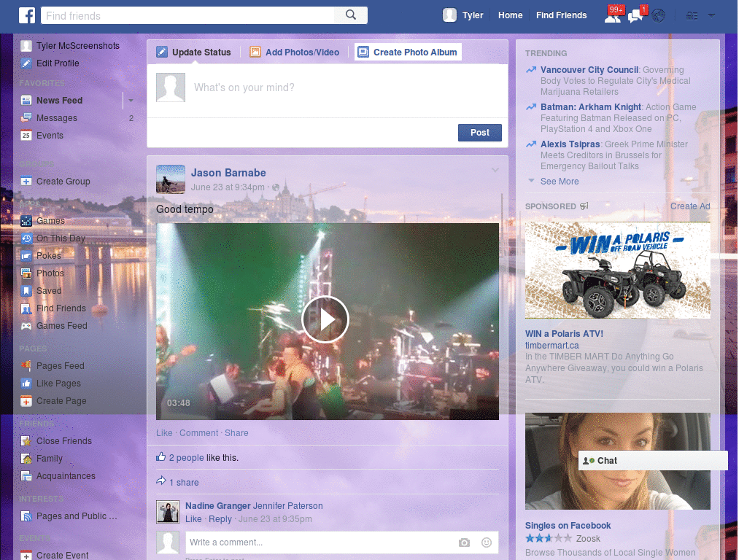Select the Update Status tab
This screenshot has height=560, width=747.
194,52
